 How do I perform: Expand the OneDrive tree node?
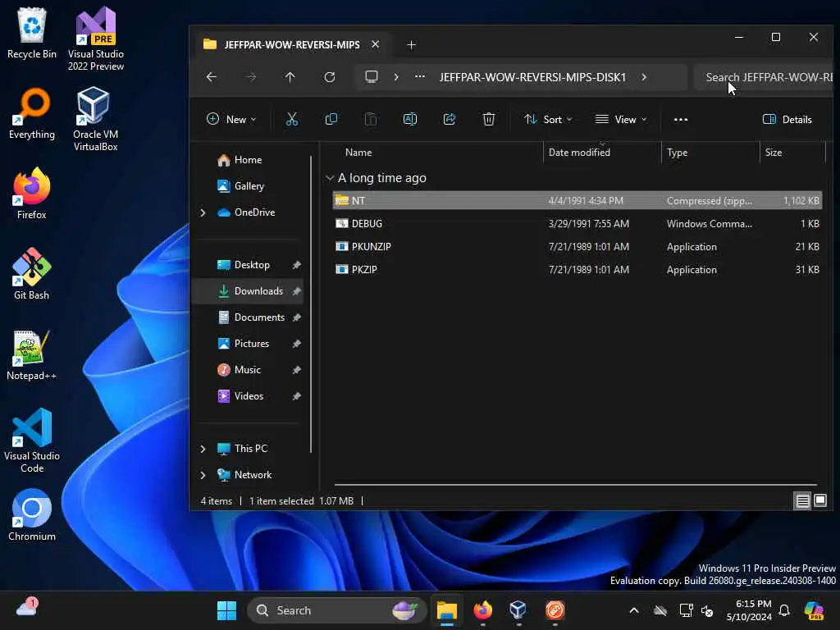[203, 212]
